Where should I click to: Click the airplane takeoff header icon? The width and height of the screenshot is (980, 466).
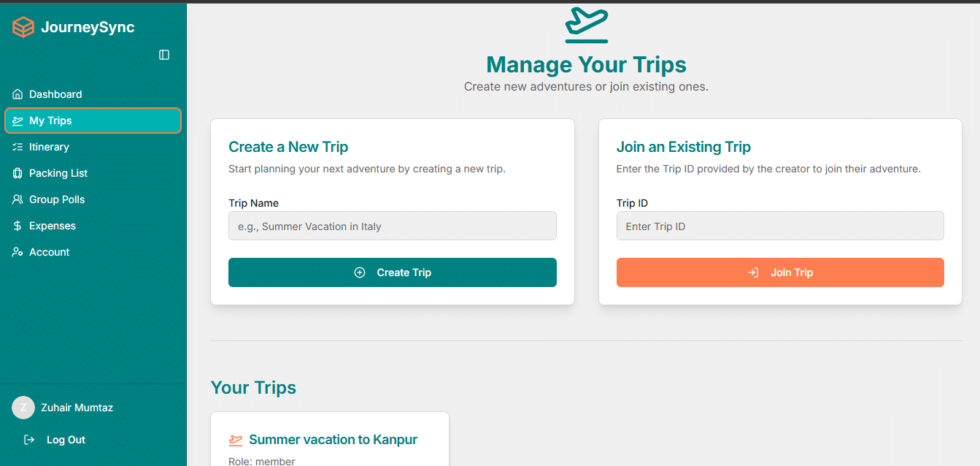[586, 24]
